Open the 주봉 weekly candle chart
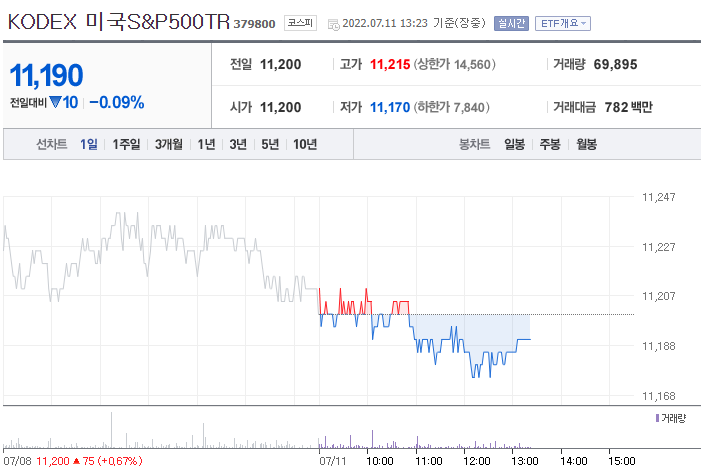This screenshot has height=470, width=701. tap(550, 144)
